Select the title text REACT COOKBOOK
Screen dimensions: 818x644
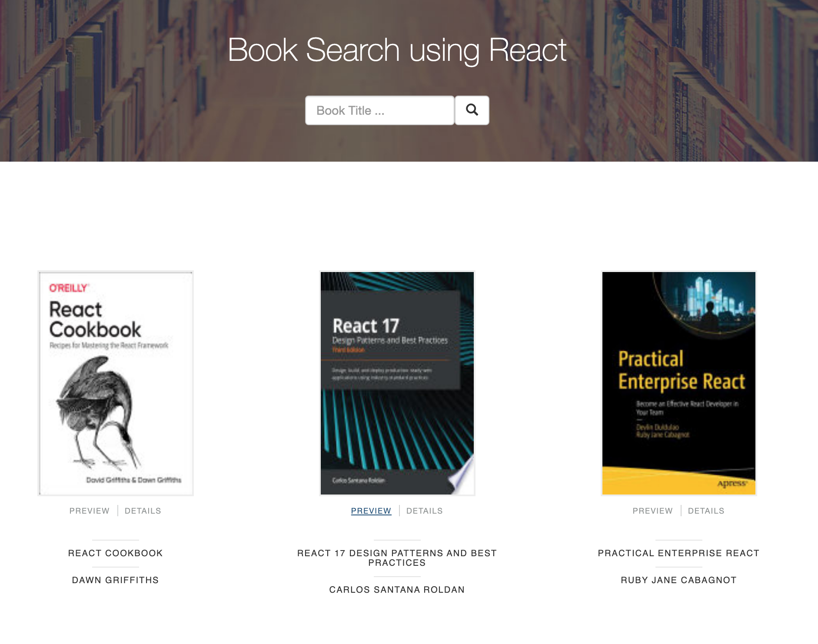[116, 553]
